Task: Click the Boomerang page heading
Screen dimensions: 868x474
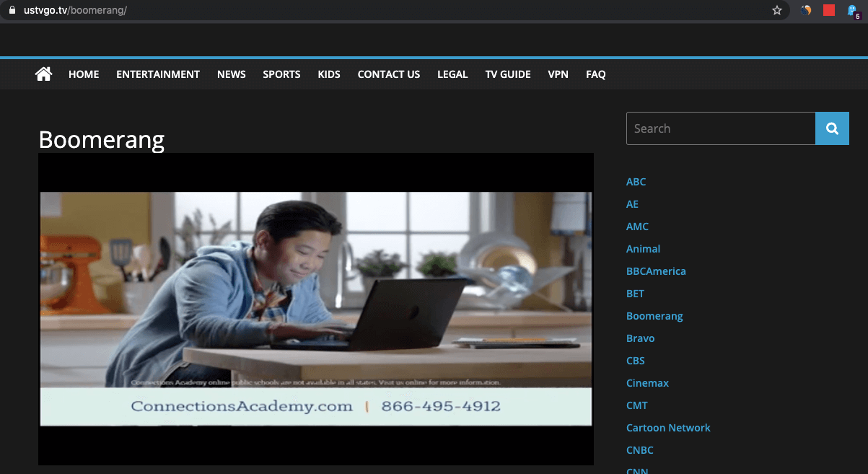Action: tap(102, 139)
